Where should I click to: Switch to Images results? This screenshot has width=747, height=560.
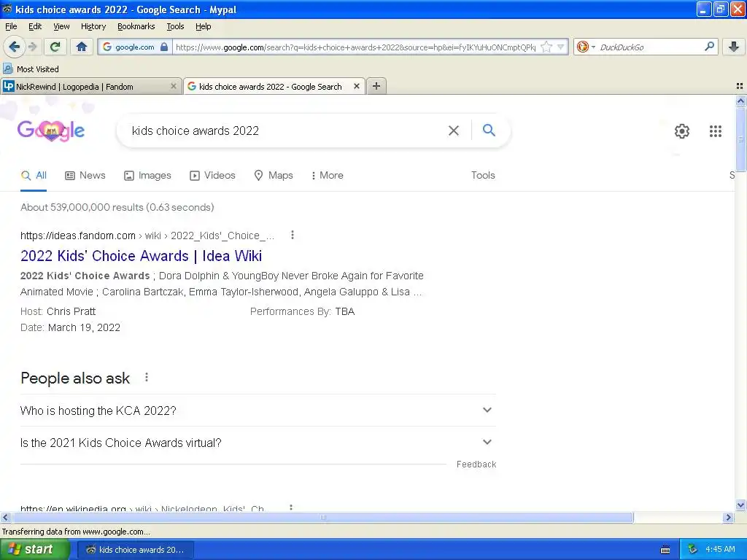[x=147, y=175]
